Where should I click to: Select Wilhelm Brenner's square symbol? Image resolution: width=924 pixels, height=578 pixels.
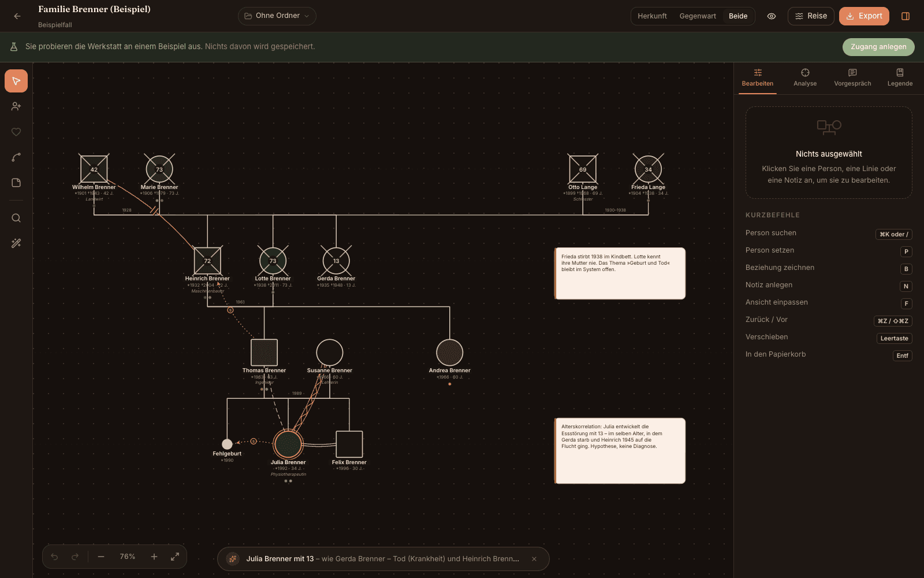[x=94, y=169]
